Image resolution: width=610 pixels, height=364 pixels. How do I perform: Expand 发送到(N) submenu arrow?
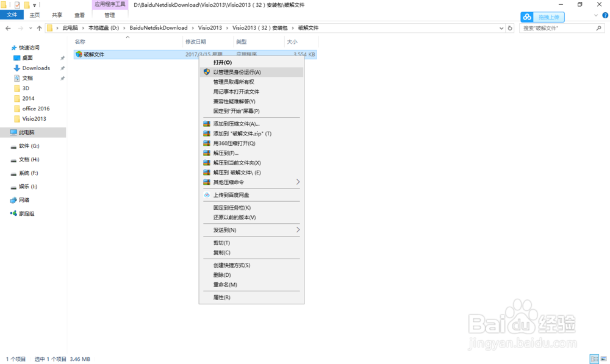point(298,230)
